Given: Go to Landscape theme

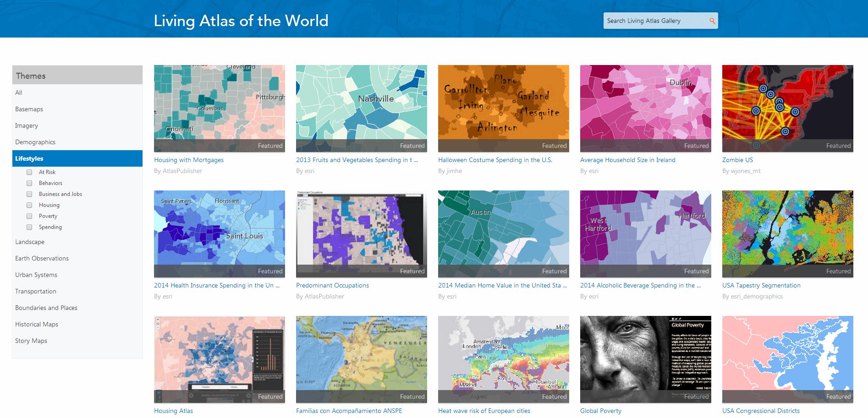Looking at the screenshot, I should tap(77, 242).
